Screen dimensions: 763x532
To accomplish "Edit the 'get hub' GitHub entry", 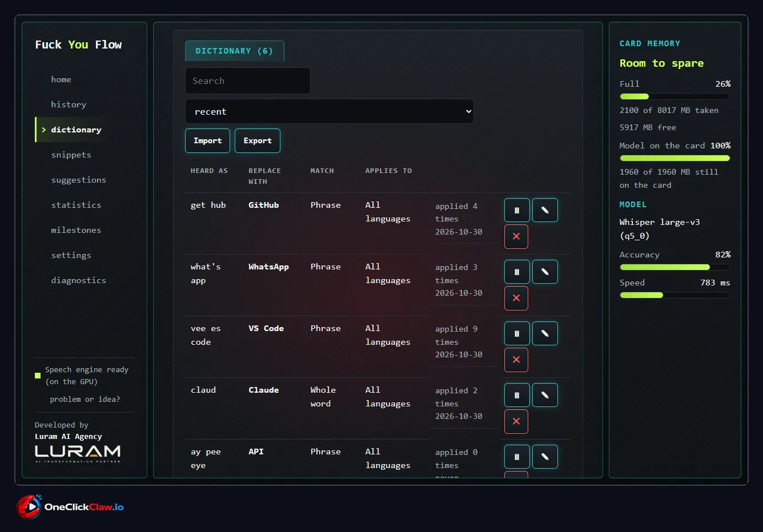I will pos(545,210).
